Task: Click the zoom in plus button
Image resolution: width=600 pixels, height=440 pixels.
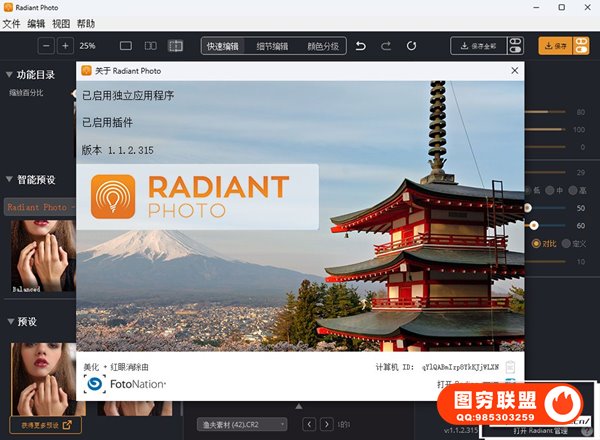Action: [x=65, y=46]
